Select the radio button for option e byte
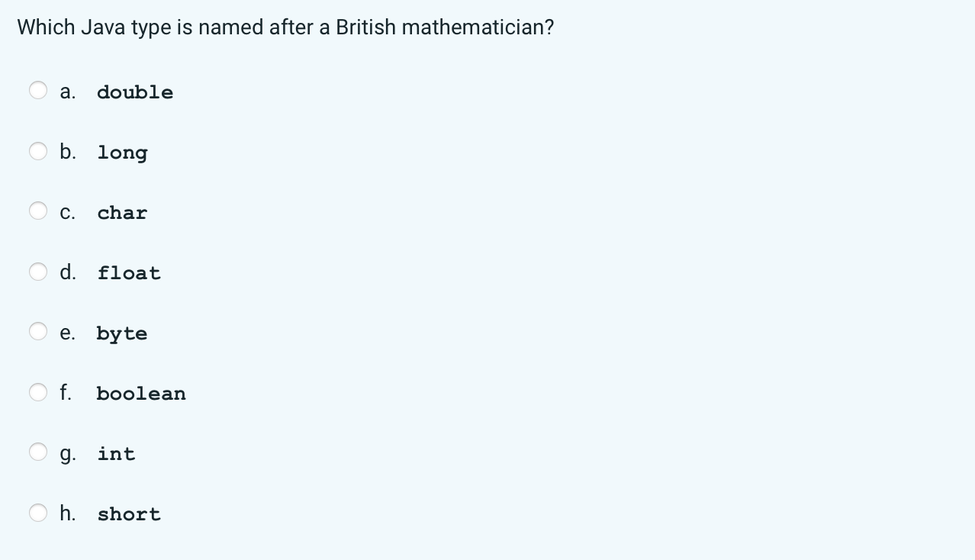The height and width of the screenshot is (560, 975). click(38, 332)
